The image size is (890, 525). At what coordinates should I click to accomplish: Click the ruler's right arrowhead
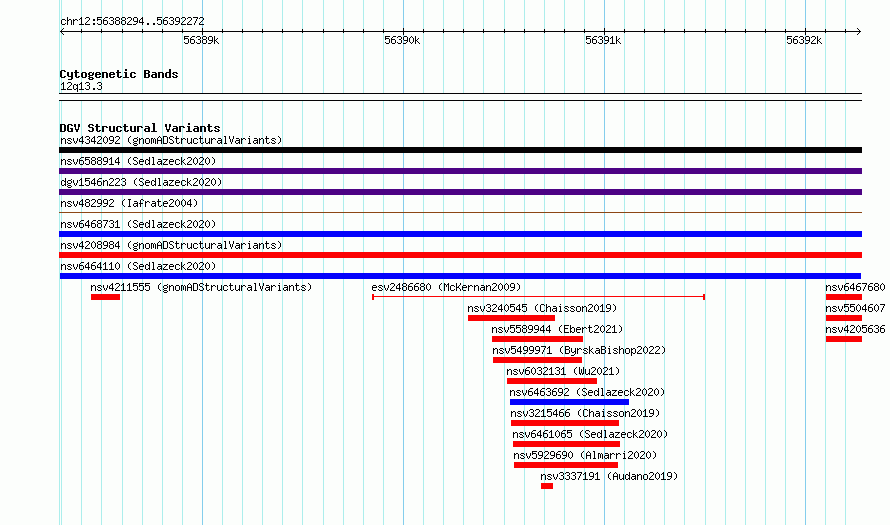tap(859, 31)
